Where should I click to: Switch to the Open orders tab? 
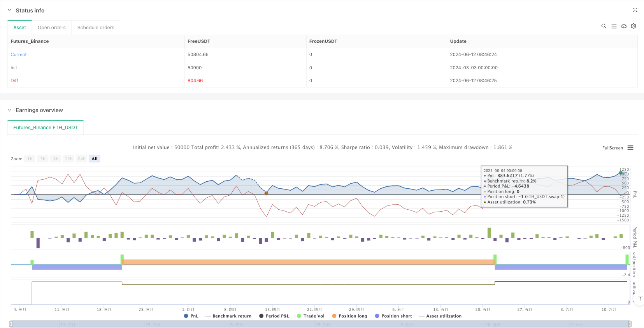click(52, 28)
